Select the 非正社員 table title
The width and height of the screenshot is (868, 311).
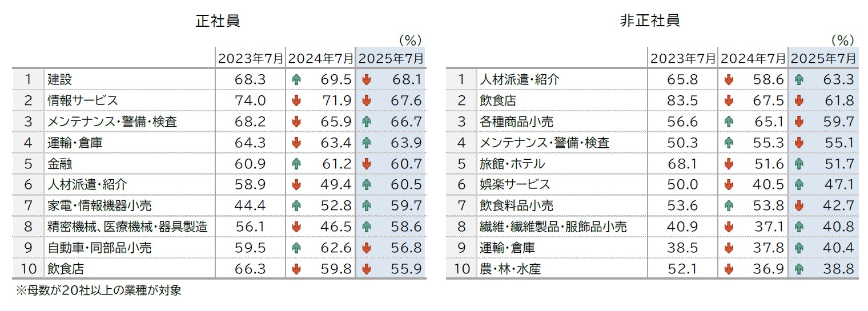[x=650, y=21]
